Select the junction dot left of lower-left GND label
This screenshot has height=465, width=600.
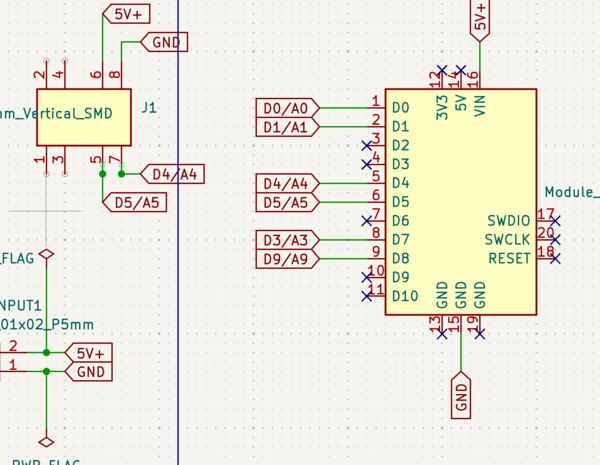point(47,372)
